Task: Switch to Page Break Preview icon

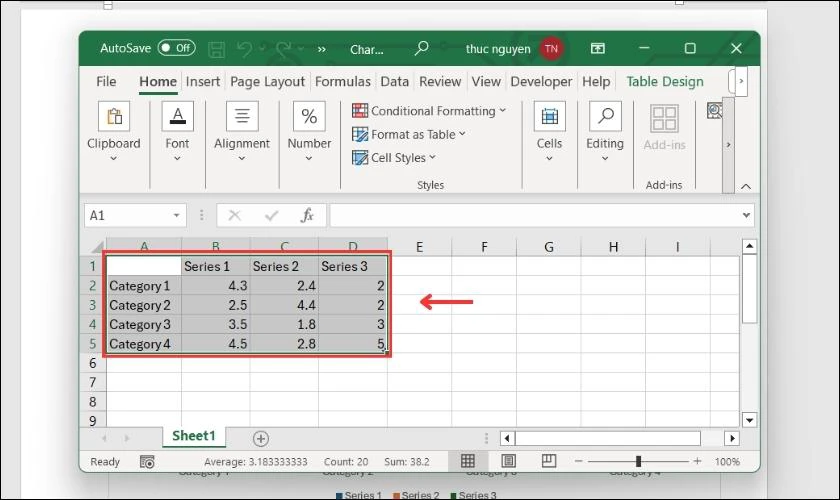Action: (549, 461)
